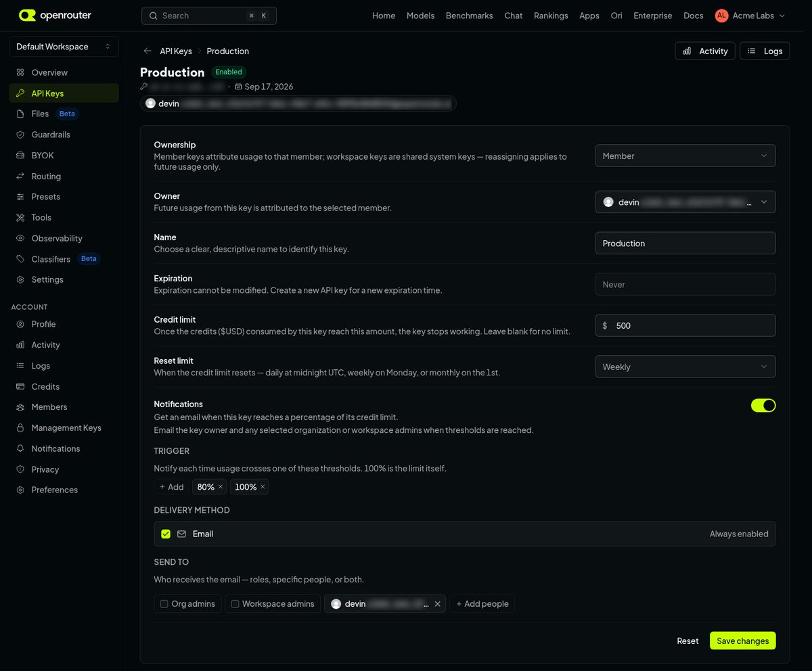Click the Always enabled label
Image resolution: width=812 pixels, height=671 pixels.
(739, 534)
